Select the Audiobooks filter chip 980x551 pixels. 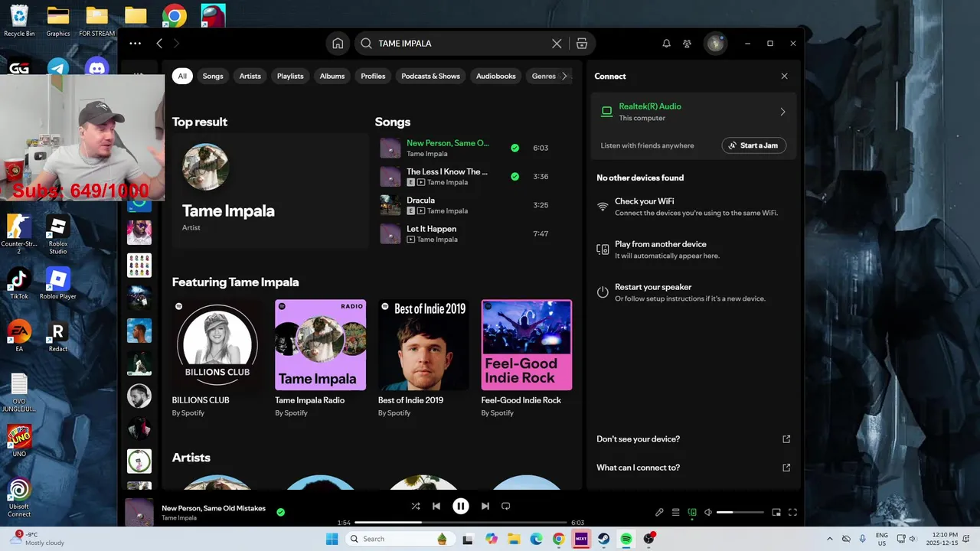click(x=496, y=76)
